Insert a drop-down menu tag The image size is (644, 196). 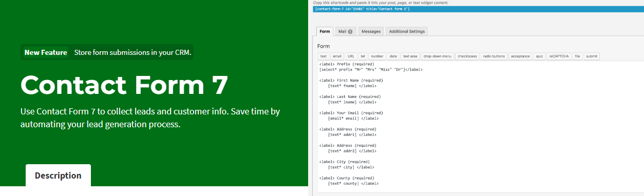(x=438, y=56)
